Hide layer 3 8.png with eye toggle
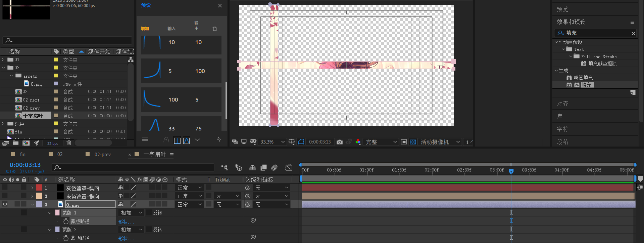 5,204
